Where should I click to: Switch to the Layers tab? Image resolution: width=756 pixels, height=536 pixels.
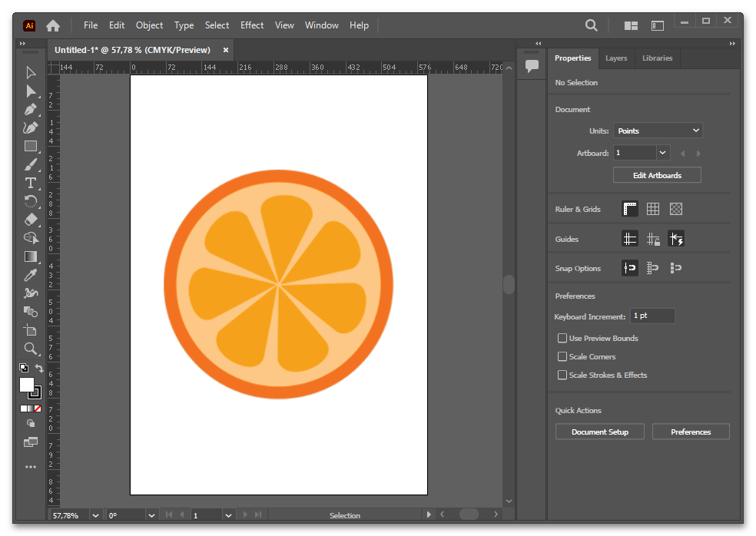(616, 58)
